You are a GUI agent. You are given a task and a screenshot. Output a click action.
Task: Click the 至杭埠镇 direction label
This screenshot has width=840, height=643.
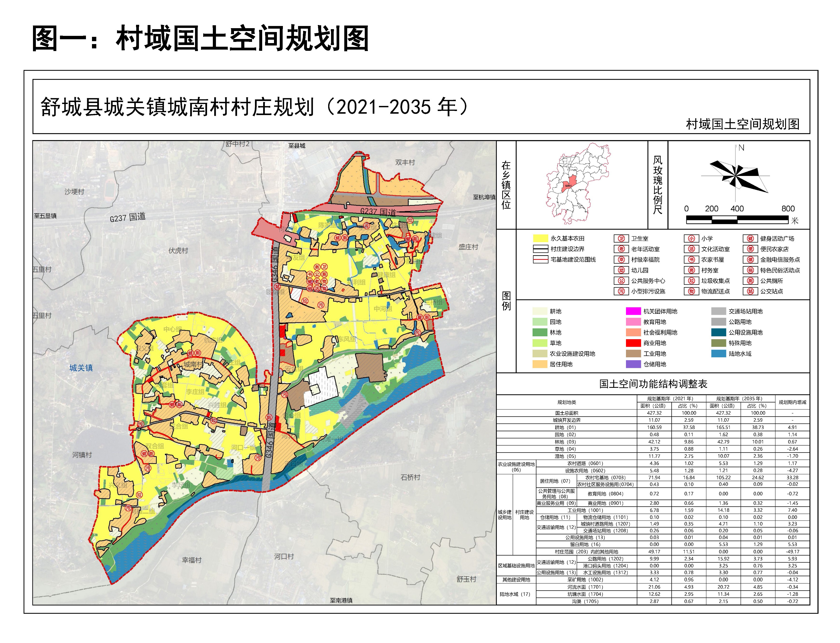pos(484,197)
